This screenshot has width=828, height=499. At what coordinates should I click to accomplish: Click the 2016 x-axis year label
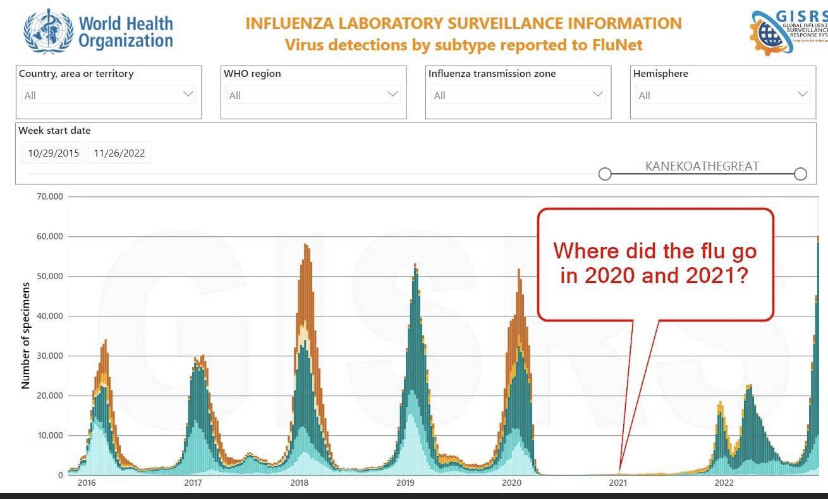(x=87, y=483)
